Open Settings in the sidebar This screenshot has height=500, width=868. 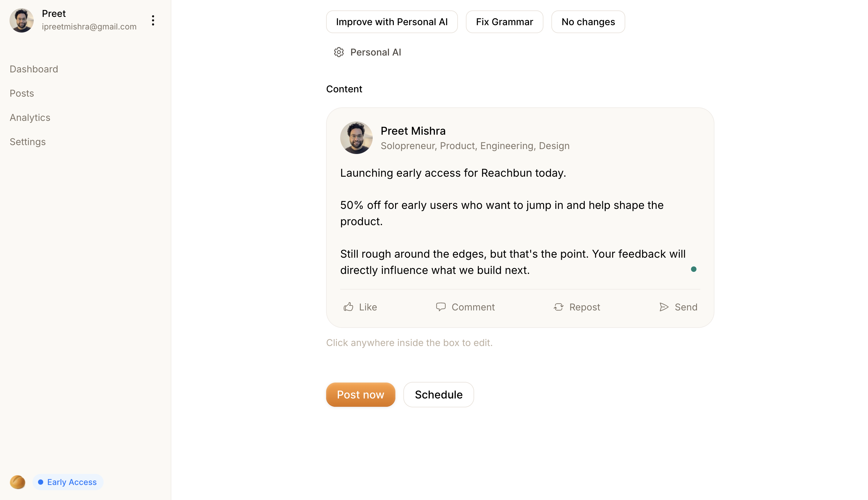(28, 141)
